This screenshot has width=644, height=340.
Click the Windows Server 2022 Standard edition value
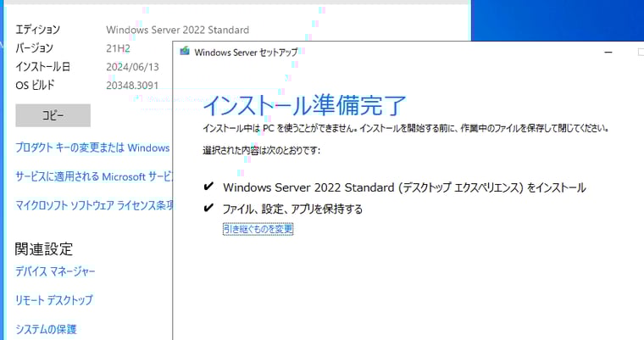177,30
